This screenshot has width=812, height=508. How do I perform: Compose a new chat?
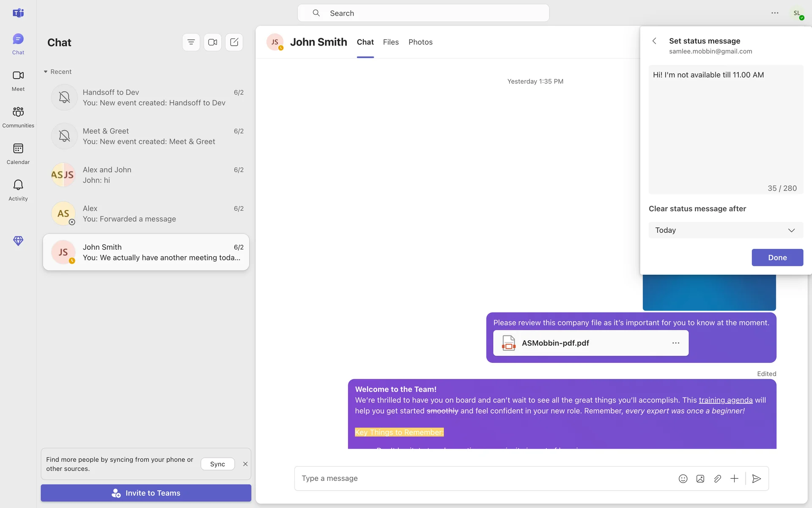[234, 42]
